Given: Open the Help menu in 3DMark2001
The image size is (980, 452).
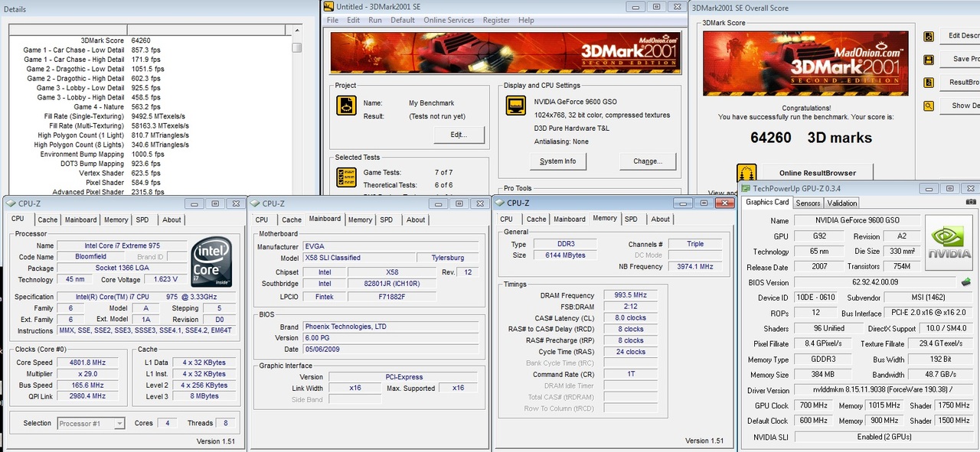Looking at the screenshot, I should 526,21.
